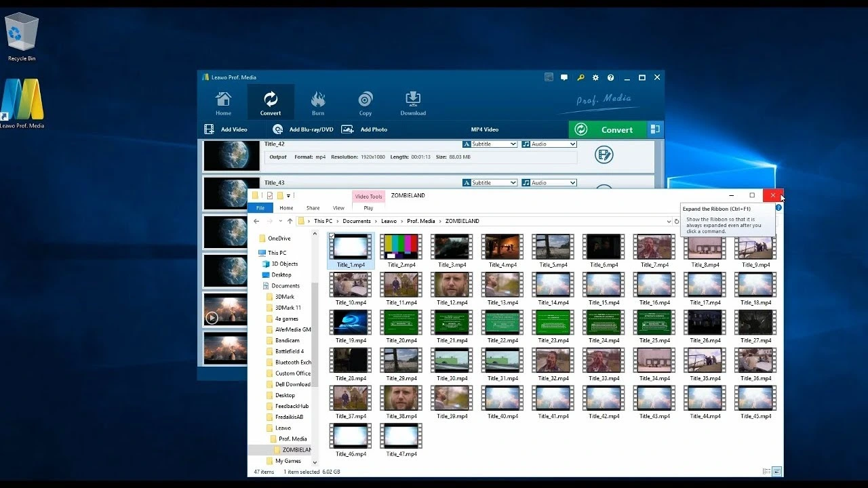Image resolution: width=868 pixels, height=488 pixels.
Task: Select ZOMBIELAND folder in the navigation pane
Action: tap(294, 449)
